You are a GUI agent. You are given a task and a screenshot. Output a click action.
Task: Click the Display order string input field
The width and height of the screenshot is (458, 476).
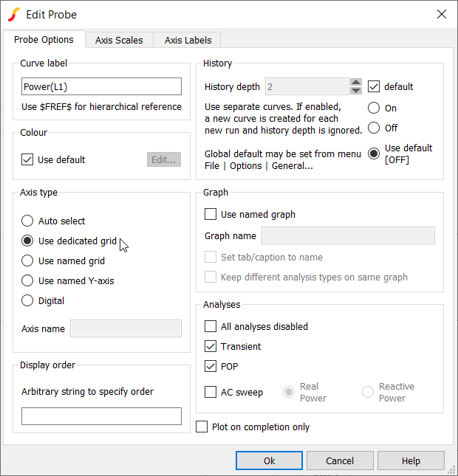(x=101, y=416)
